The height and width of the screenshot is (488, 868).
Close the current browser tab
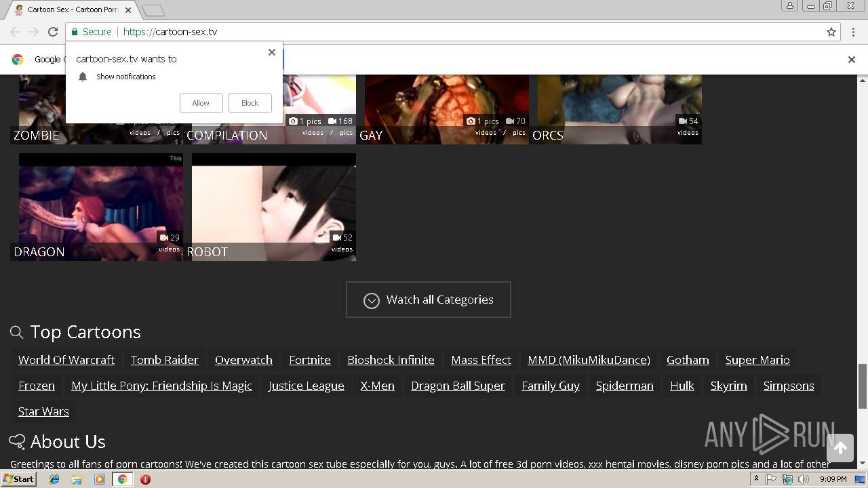point(128,10)
